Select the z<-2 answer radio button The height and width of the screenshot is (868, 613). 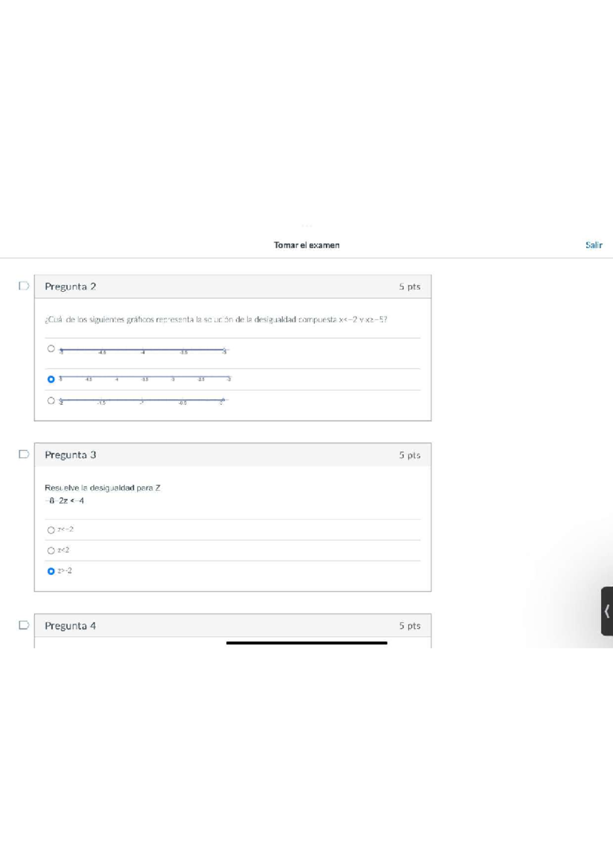(x=51, y=530)
